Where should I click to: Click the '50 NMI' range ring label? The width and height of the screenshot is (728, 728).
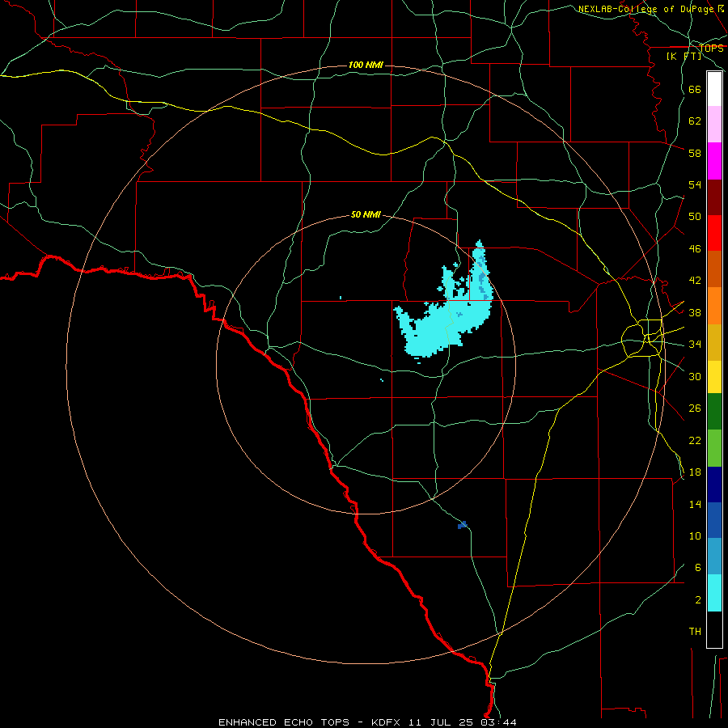366,214
